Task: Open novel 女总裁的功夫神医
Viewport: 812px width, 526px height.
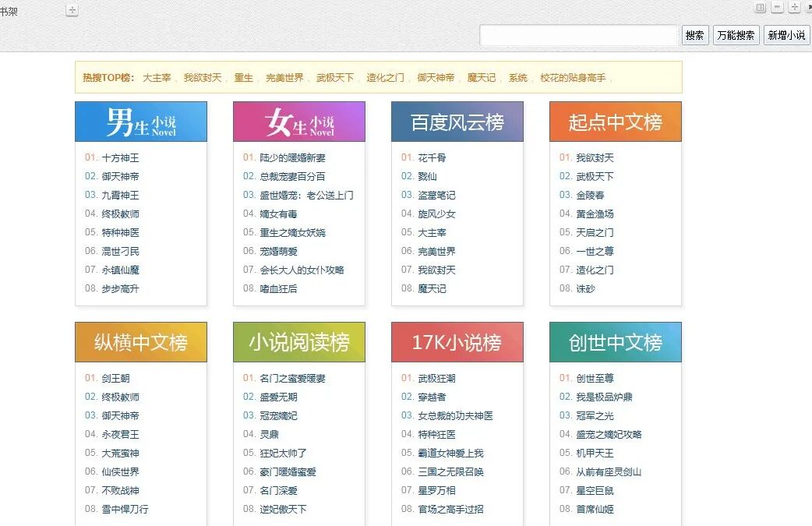Action: (455, 415)
